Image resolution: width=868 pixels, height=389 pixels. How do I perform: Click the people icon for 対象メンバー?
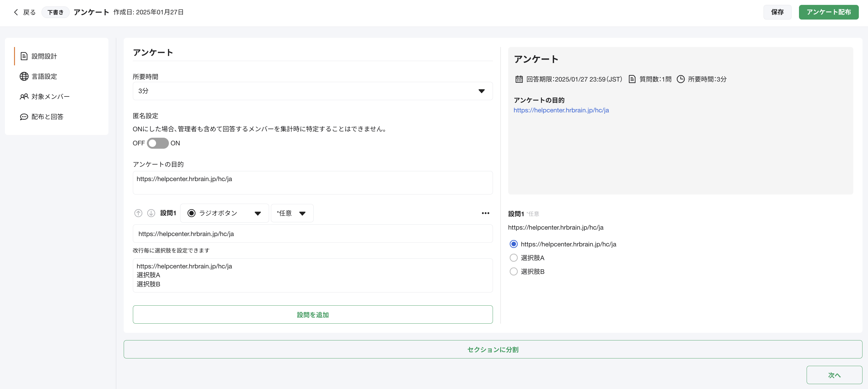(24, 97)
